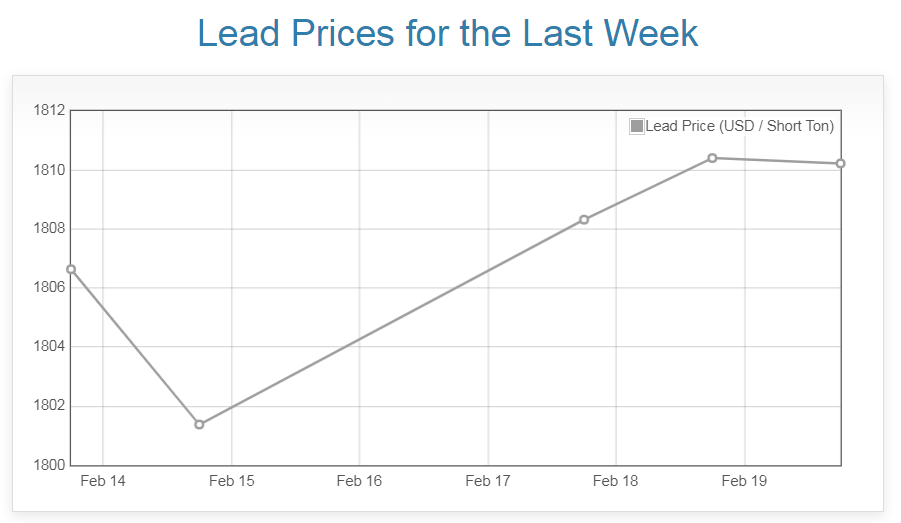The height and width of the screenshot is (523, 901).
Task: Click the Feb 14 x-axis label
Action: 103,481
